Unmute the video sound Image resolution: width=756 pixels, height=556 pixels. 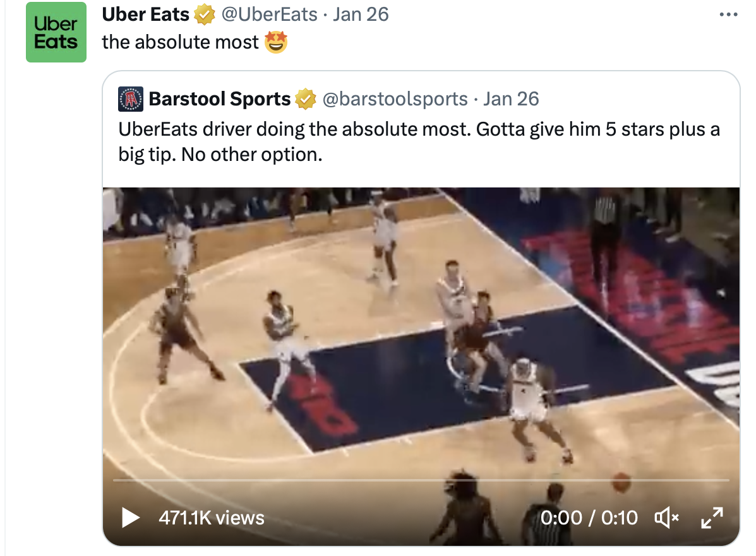coord(667,518)
